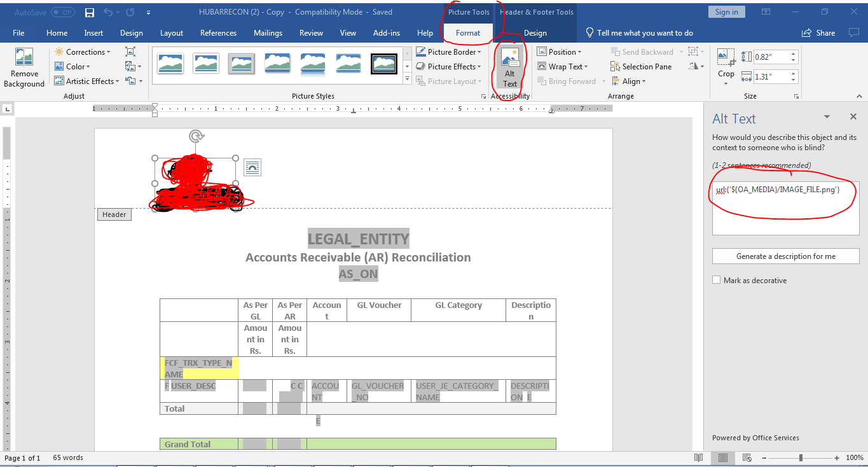The width and height of the screenshot is (868, 467).
Task: Open the Wrap Text dropdown
Action: (x=563, y=66)
